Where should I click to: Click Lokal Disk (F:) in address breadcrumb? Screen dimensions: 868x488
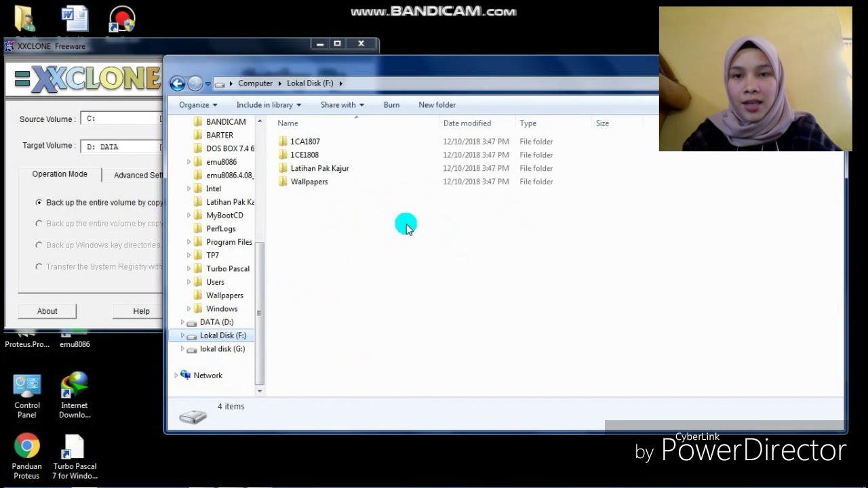tap(310, 83)
